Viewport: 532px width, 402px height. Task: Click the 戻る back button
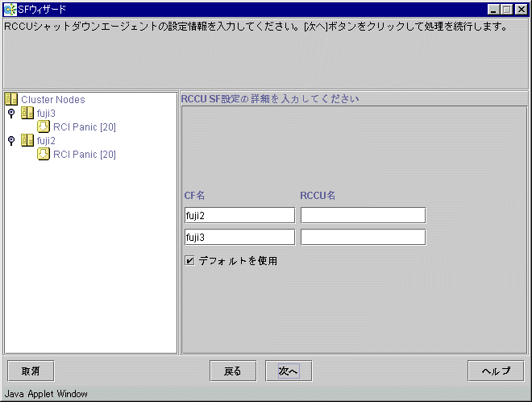pos(233,371)
